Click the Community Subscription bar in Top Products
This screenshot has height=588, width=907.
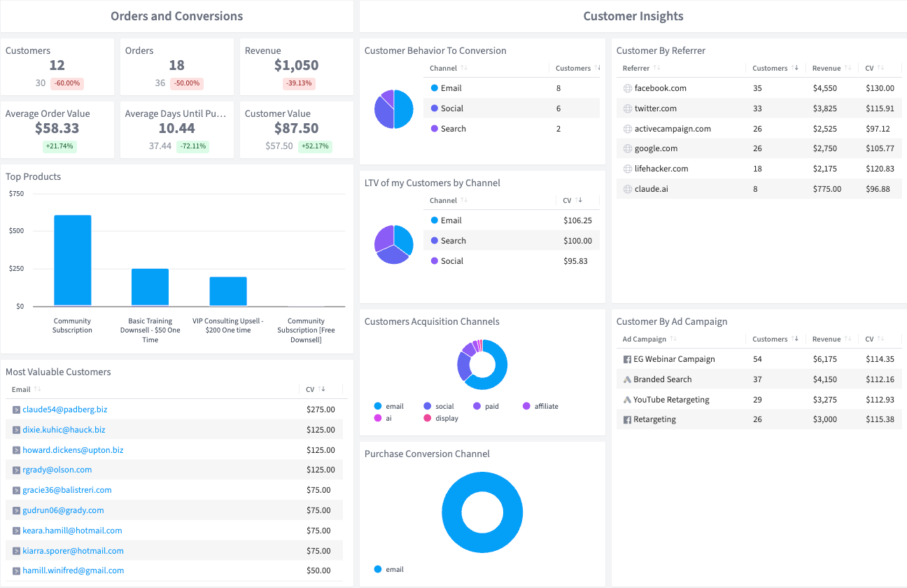tap(73, 260)
